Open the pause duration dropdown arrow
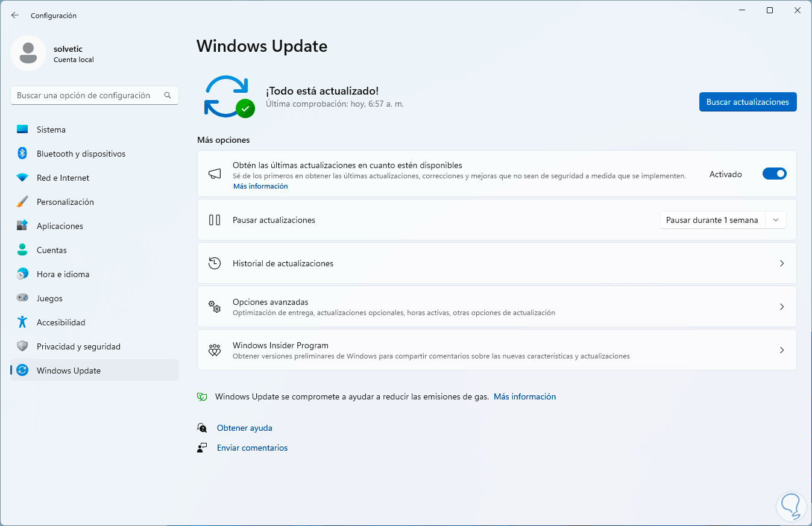This screenshot has width=812, height=526. (776, 220)
